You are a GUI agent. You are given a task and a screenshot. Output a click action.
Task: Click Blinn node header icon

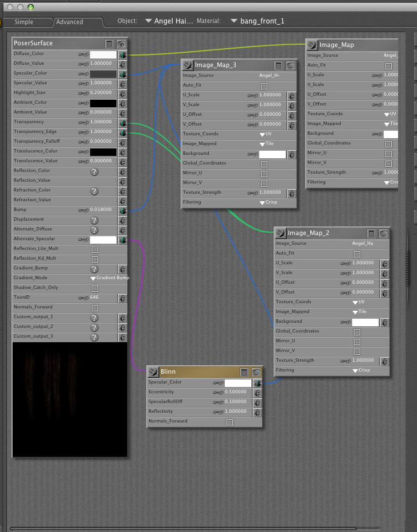[154, 372]
